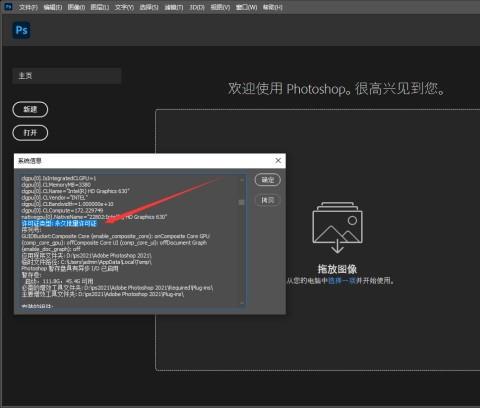Click the highlighted 许可证类型 line
This screenshot has height=409, width=480.
pos(59,223)
